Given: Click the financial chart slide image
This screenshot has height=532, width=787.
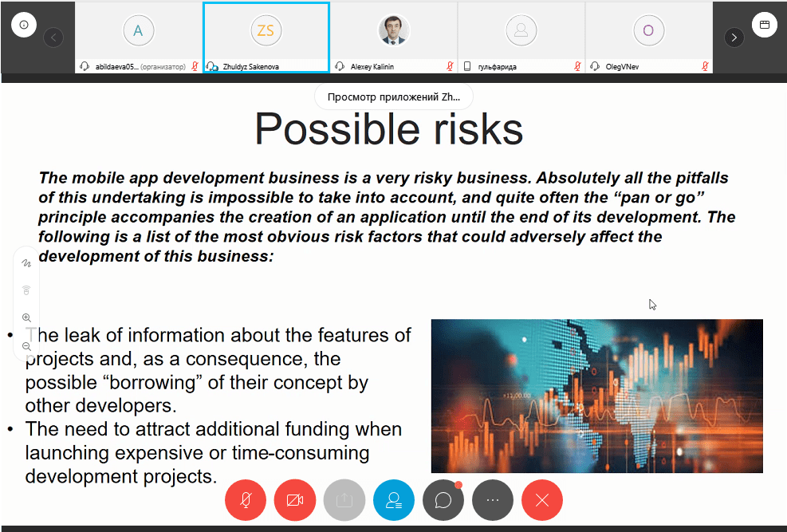Looking at the screenshot, I should point(596,396).
